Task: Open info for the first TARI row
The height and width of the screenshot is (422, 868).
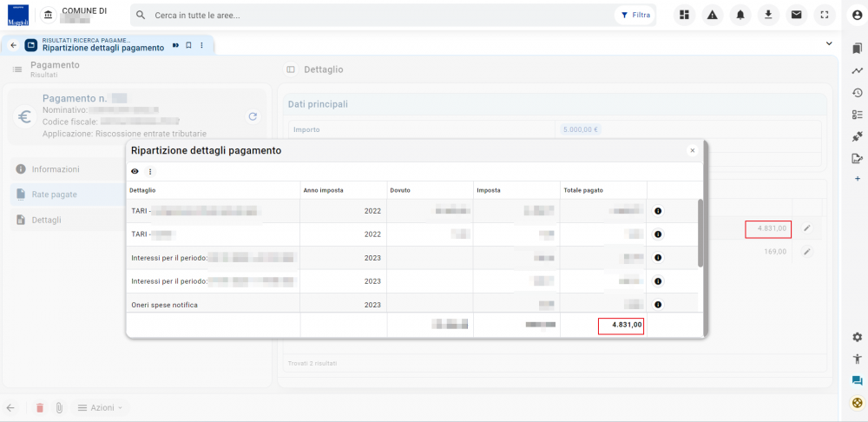Action: 658,211
